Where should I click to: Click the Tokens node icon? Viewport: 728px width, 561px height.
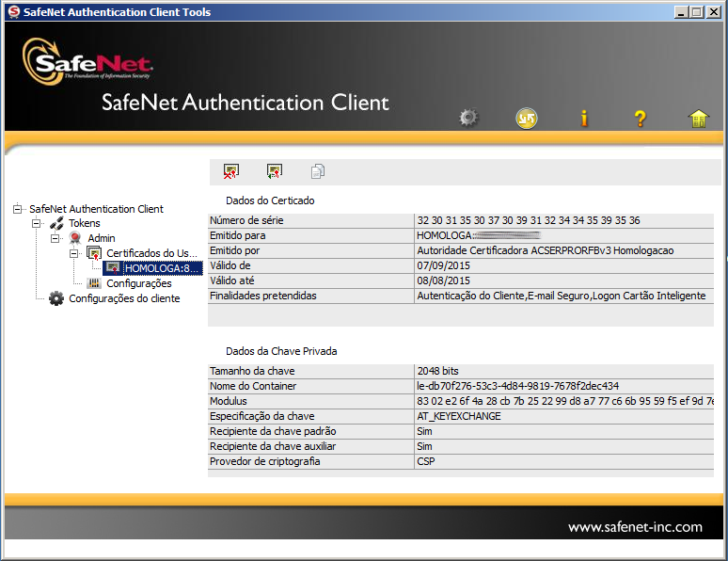tap(56, 223)
